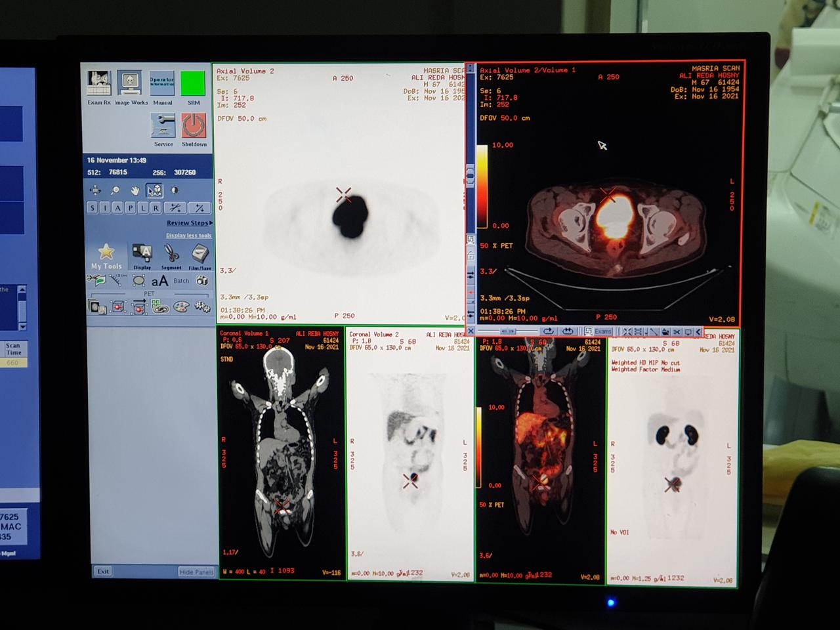The height and width of the screenshot is (630, 840).
Task: Switch to the Segment tab
Action: 171,257
